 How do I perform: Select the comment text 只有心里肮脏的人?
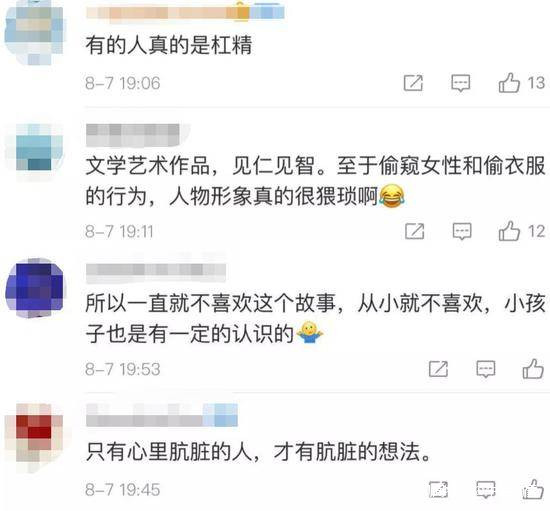[x=169, y=452]
